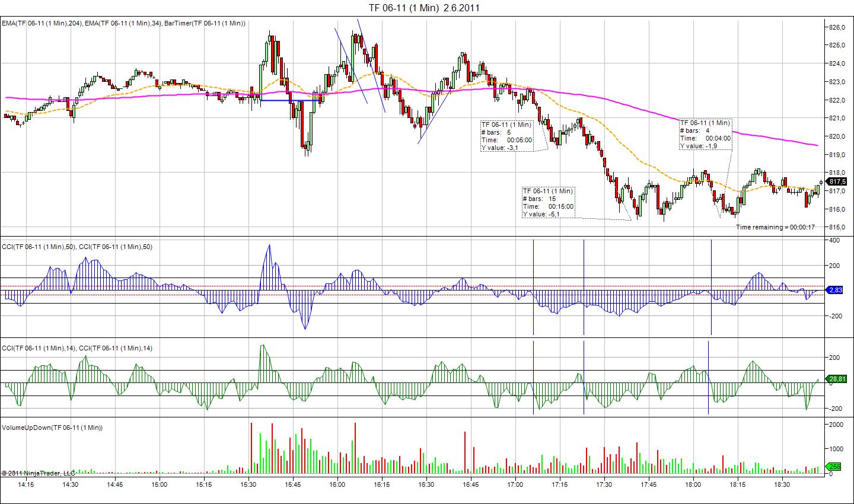
Task: Click the 18:15 time axis label
Action: pos(738,484)
